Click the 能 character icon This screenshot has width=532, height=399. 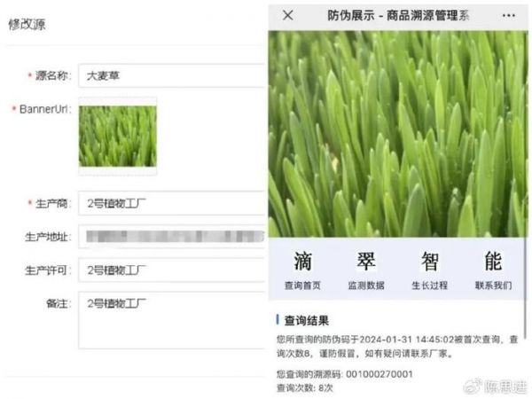click(493, 261)
